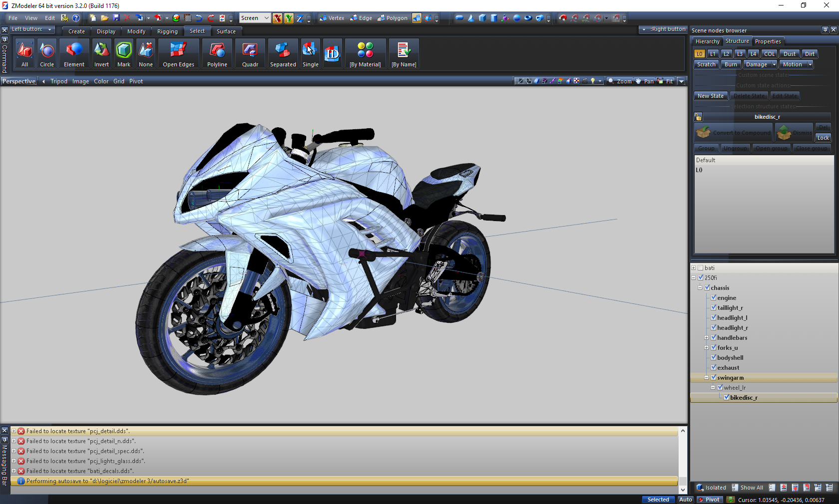Toggle visibility of exhaust node
The width and height of the screenshot is (839, 504).
coord(714,368)
